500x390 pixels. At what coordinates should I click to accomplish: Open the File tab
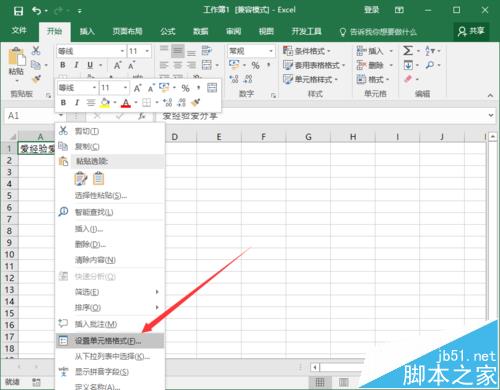pyautogui.click(x=19, y=31)
